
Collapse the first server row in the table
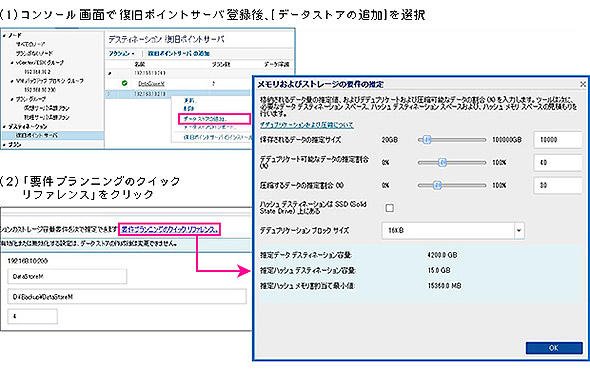[x=110, y=73]
